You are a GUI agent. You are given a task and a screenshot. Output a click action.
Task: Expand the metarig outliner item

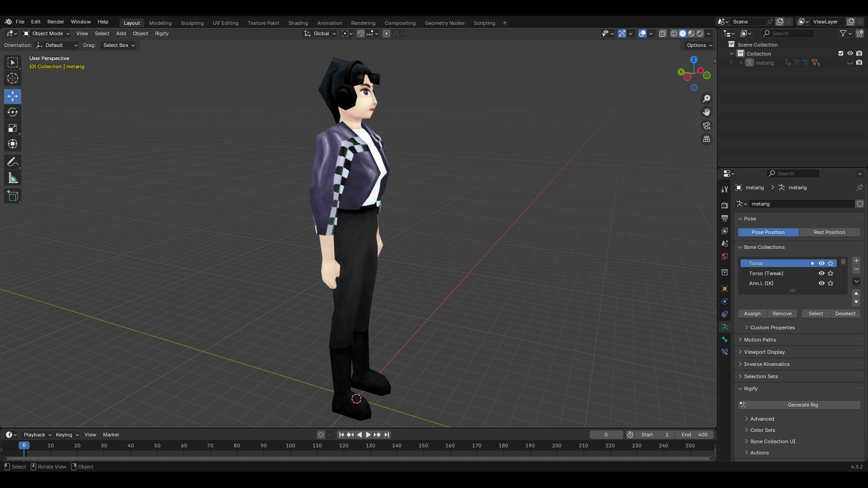pyautogui.click(x=741, y=63)
